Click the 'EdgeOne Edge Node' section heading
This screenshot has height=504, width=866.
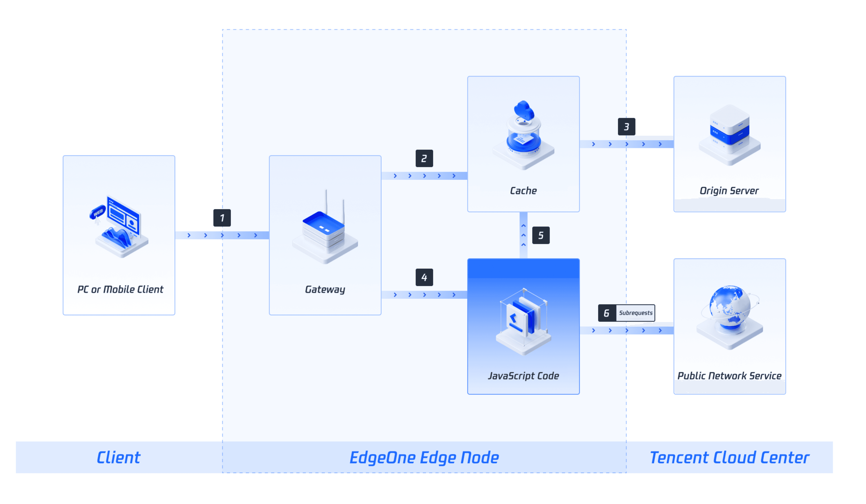(x=424, y=458)
